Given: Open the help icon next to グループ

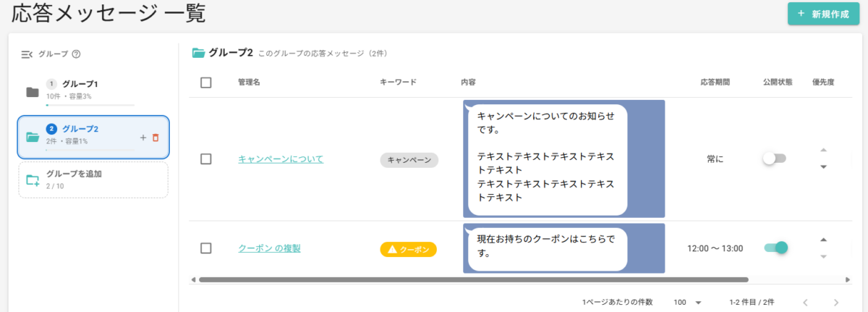Looking at the screenshot, I should [76, 54].
